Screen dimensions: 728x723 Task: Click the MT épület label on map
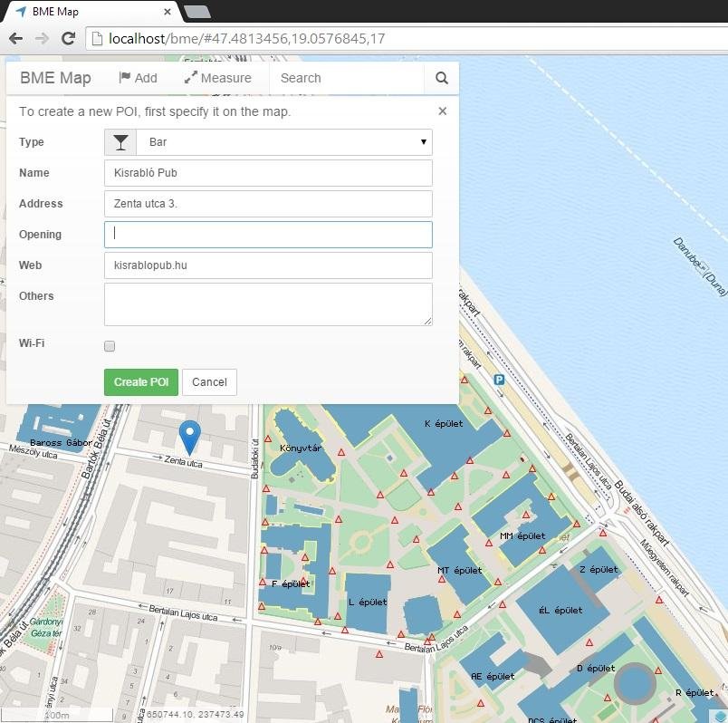pos(460,570)
